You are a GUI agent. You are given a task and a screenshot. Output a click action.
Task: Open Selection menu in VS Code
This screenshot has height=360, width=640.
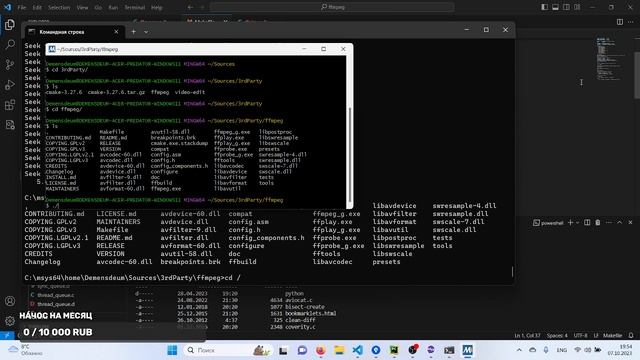point(59,7)
